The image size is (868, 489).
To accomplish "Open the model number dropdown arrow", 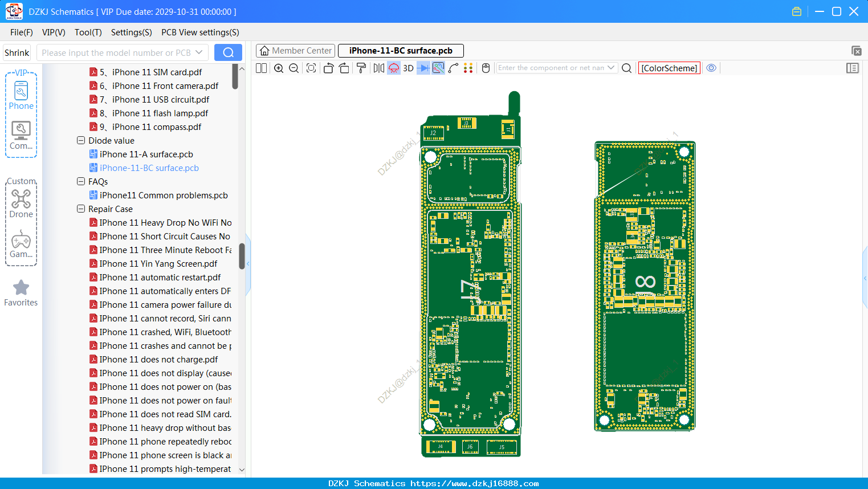I will tap(199, 52).
